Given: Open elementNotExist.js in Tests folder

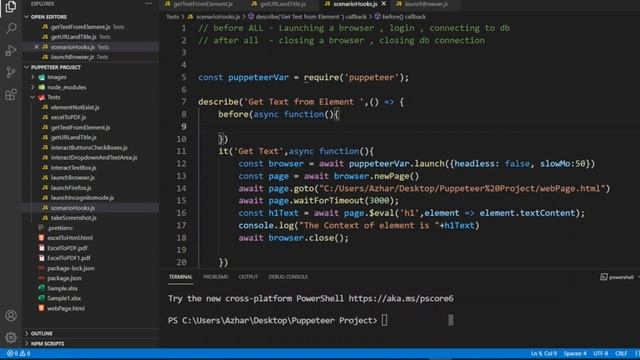Looking at the screenshot, I should point(75,107).
